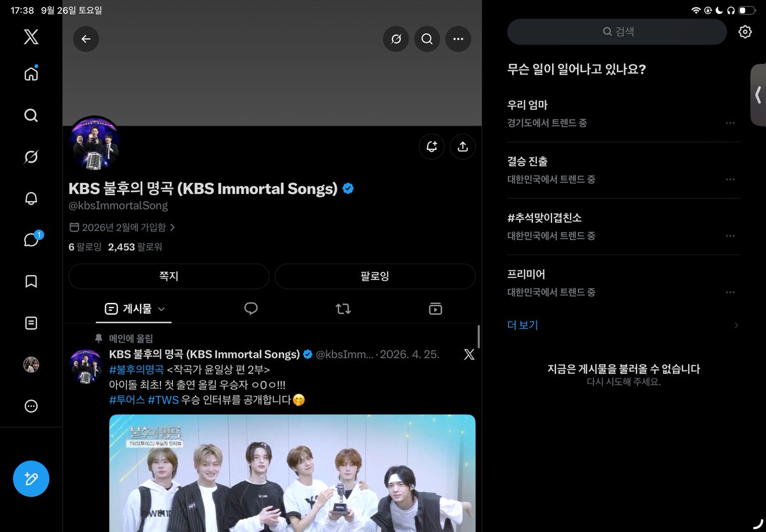Open options for 결승 진출 trend

coord(730,180)
